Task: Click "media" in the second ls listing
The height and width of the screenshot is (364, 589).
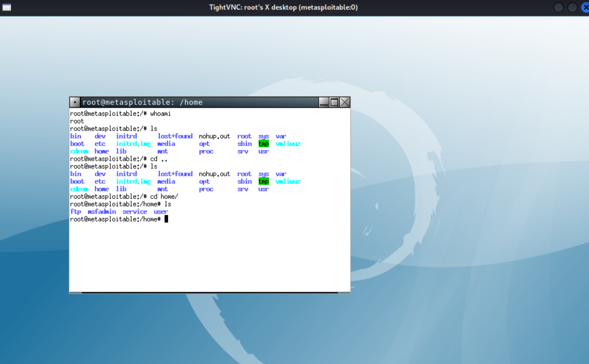Action: coord(166,181)
